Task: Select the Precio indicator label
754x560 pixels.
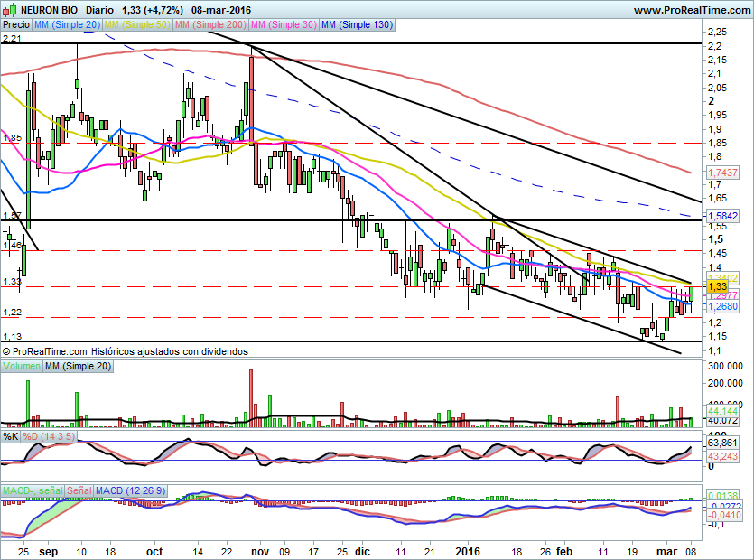Action: pos(16,25)
